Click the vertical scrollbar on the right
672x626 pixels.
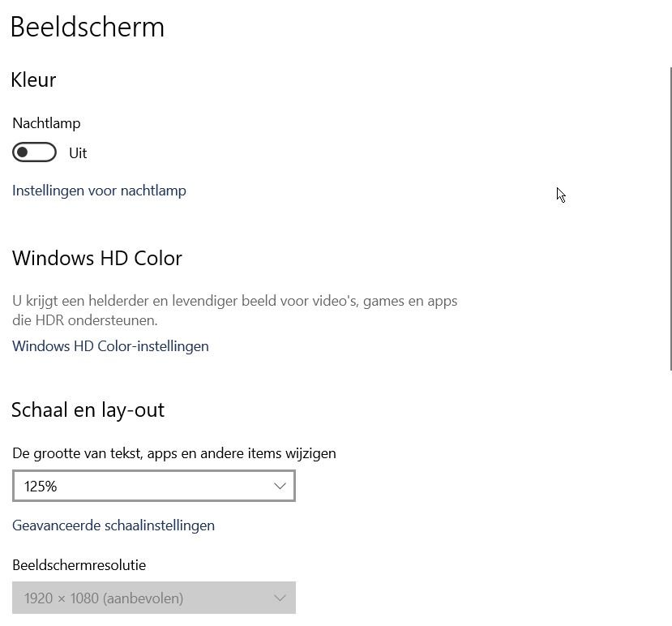(670, 219)
